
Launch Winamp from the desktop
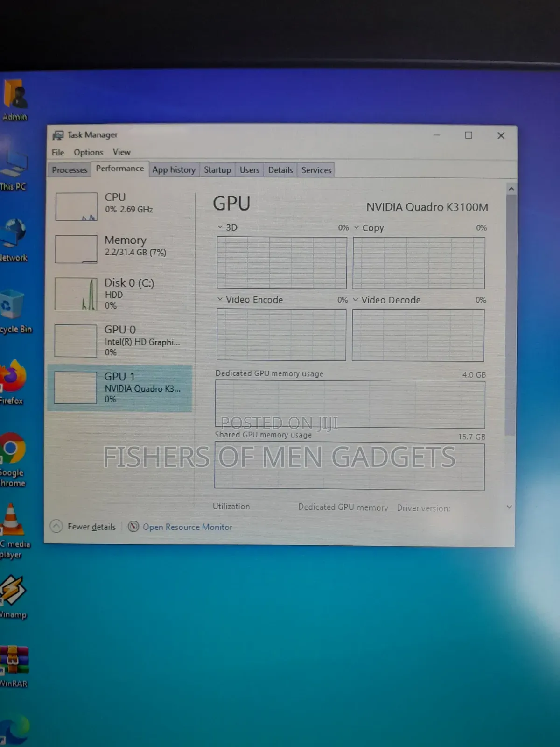click(x=13, y=597)
